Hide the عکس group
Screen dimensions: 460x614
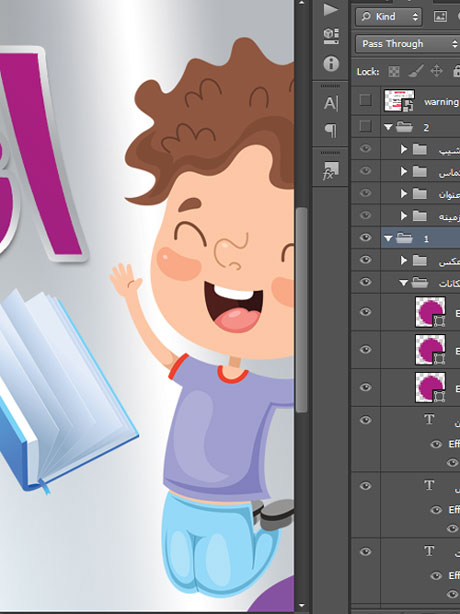(365, 260)
